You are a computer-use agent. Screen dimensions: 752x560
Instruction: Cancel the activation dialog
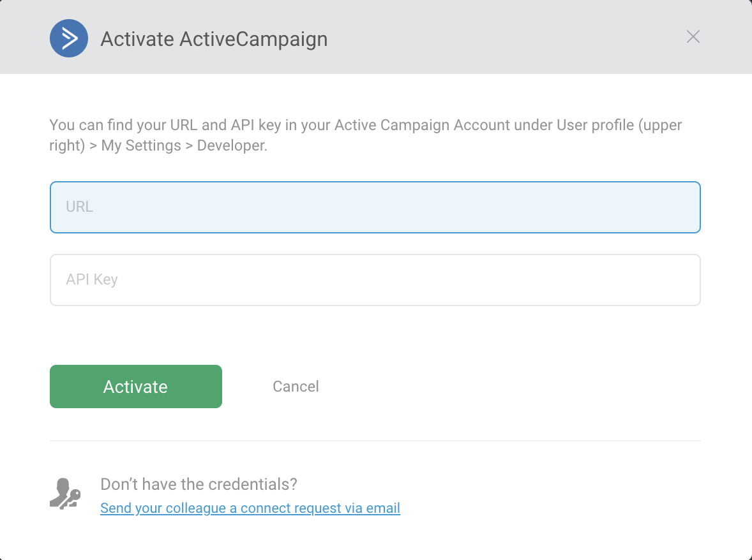click(x=296, y=387)
